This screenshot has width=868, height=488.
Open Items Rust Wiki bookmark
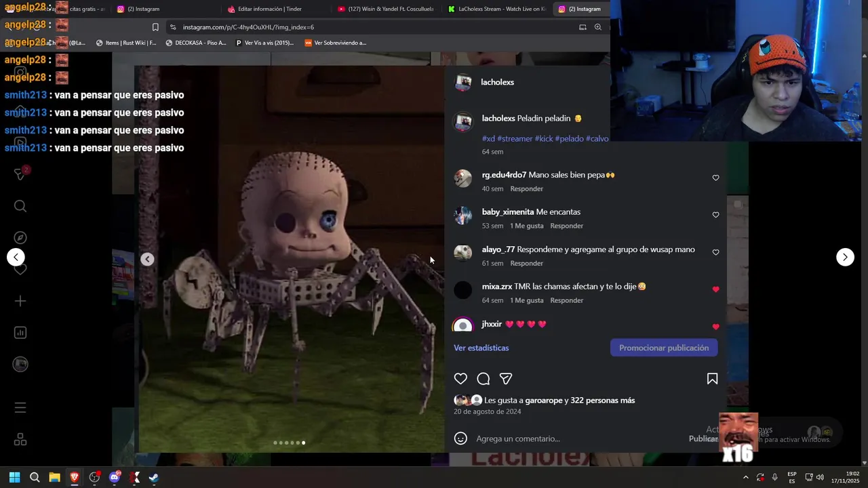[126, 43]
